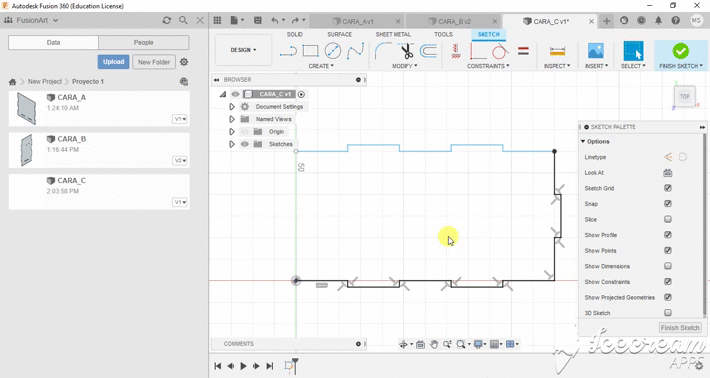Open the CARA_B file thumbnail
Screen dimensions: 710x378
coord(27,150)
